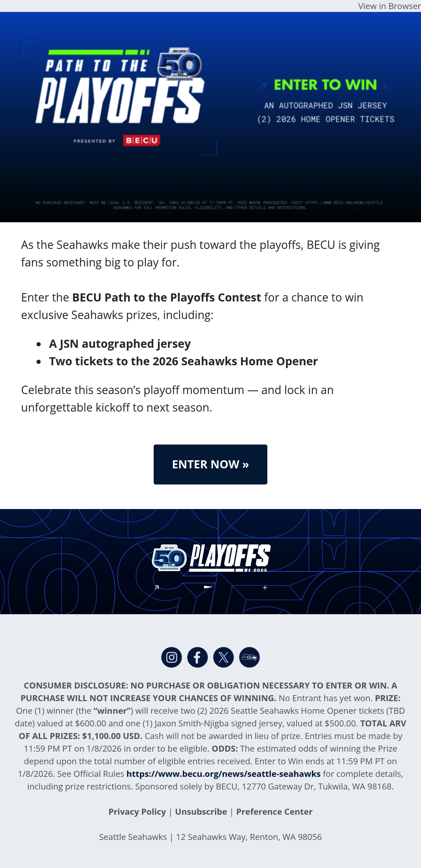Image resolution: width=421 pixels, height=868 pixels.
Task: Click the Seattle Seahawks address footer text
Action: pyautogui.click(x=210, y=837)
